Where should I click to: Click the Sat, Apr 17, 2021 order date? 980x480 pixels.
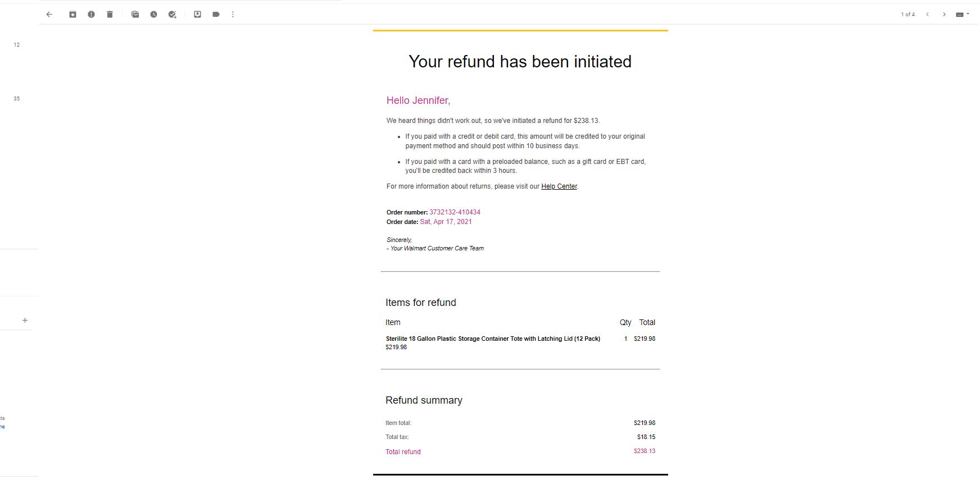[x=446, y=222]
